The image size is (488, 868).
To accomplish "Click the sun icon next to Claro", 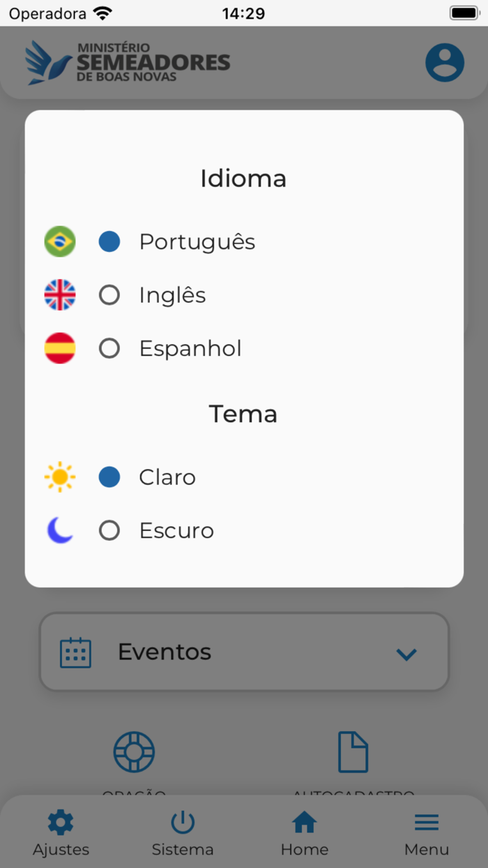I will pos(59,477).
